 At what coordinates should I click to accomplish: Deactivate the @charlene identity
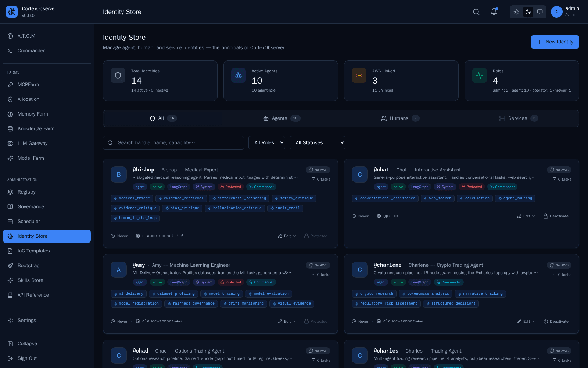556,321
